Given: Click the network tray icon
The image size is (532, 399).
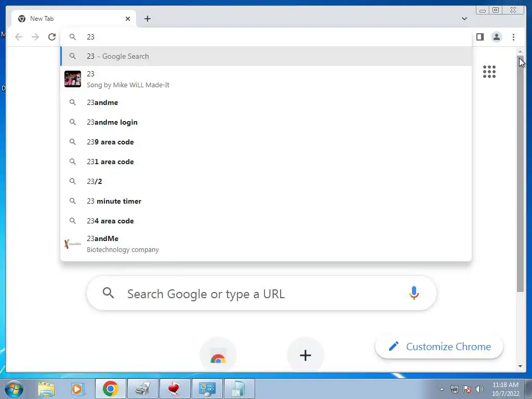Looking at the screenshot, I should tap(455, 389).
